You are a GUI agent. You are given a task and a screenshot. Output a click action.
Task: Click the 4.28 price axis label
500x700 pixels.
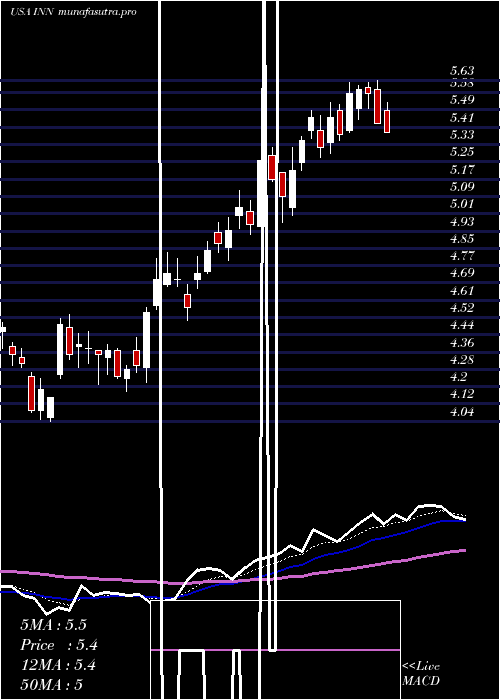462,360
